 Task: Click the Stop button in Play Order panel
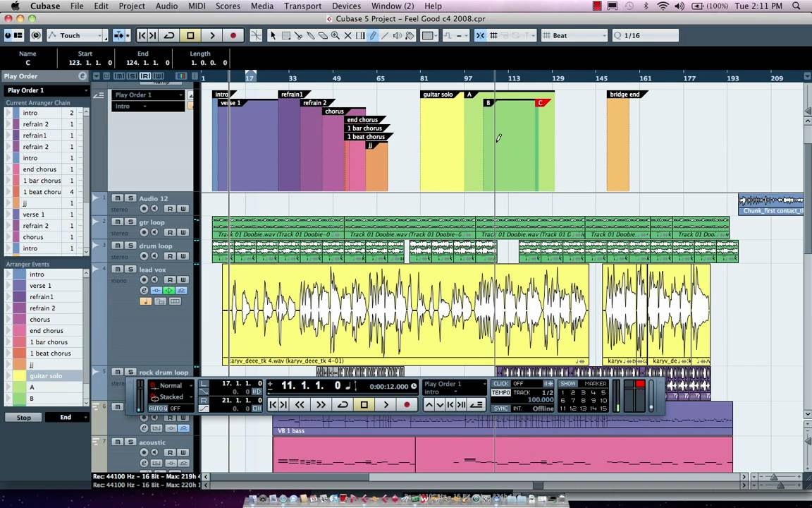pos(23,417)
